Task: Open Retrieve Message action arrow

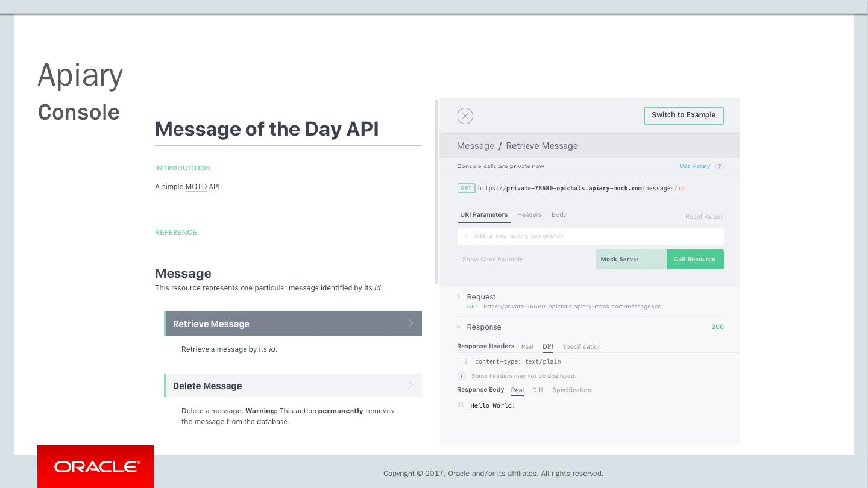Action: click(410, 324)
